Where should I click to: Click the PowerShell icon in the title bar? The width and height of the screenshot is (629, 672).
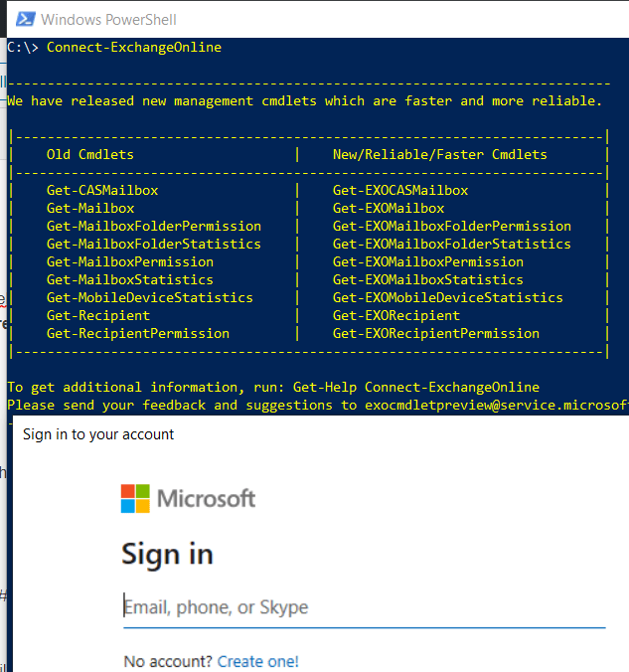(24, 19)
